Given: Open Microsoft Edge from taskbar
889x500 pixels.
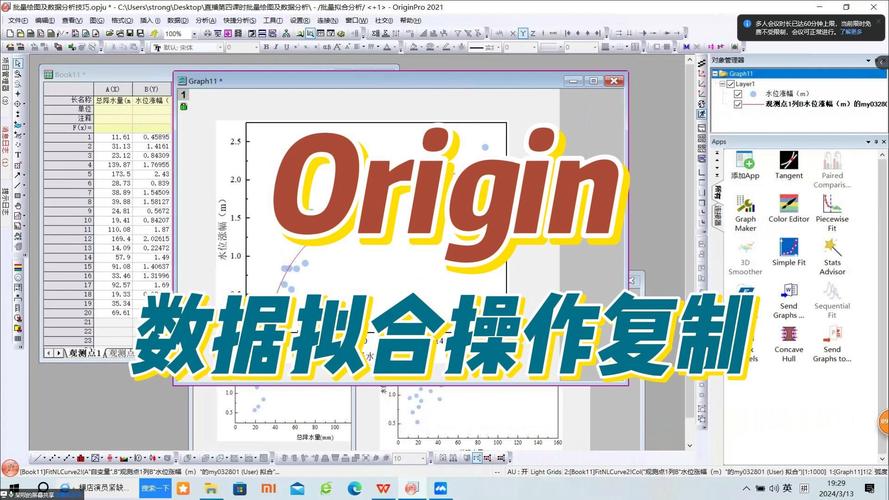Looking at the screenshot, I should point(355,488).
